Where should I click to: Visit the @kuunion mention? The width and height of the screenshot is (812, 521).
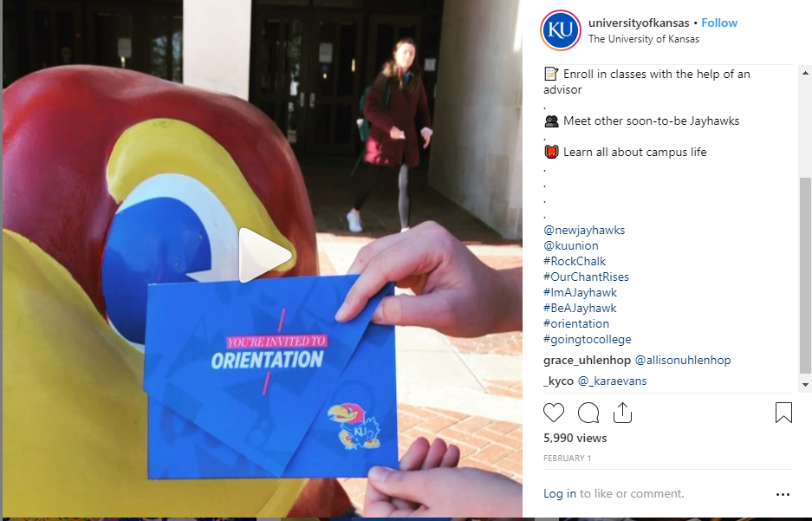tap(571, 245)
